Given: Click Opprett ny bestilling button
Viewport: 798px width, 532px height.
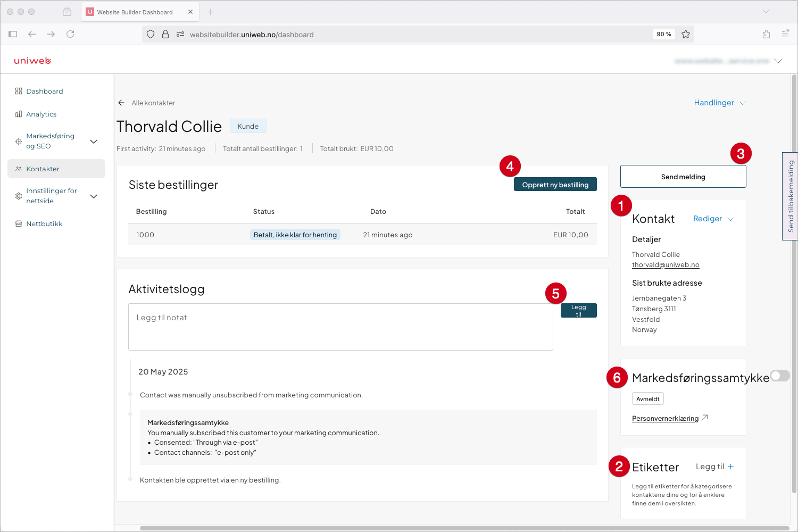Looking at the screenshot, I should coord(555,185).
